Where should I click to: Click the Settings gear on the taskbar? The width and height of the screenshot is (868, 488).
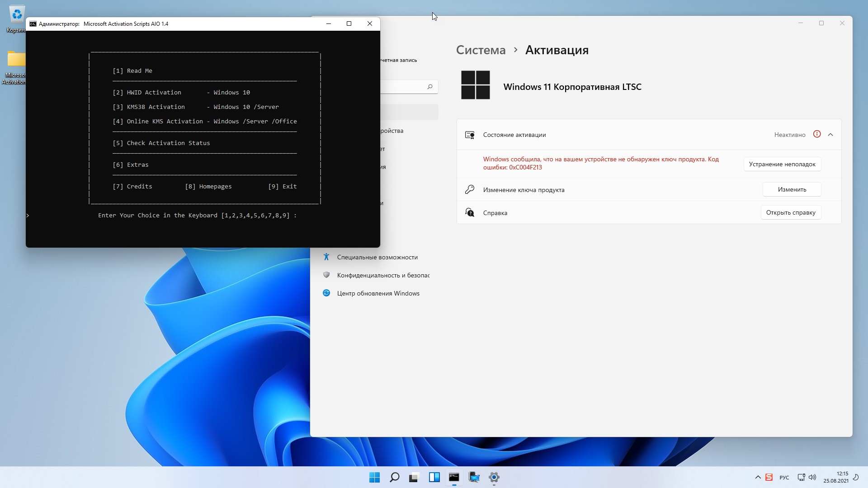point(494,477)
